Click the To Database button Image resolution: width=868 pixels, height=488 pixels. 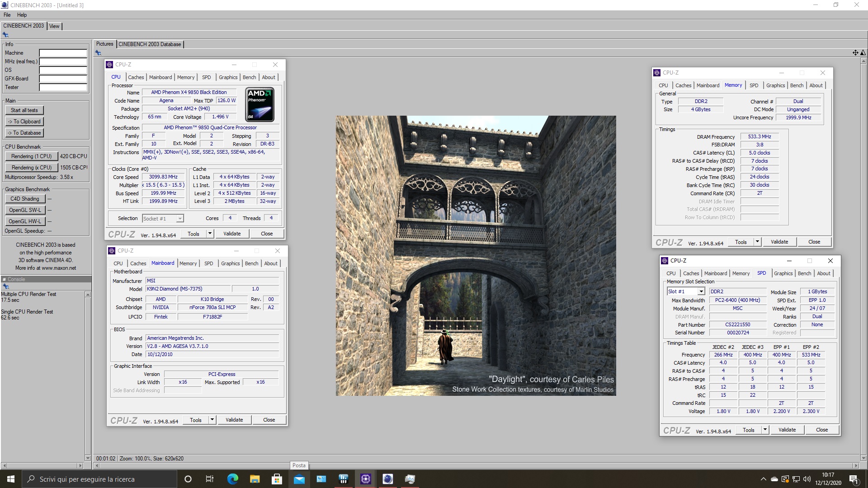[x=24, y=133]
